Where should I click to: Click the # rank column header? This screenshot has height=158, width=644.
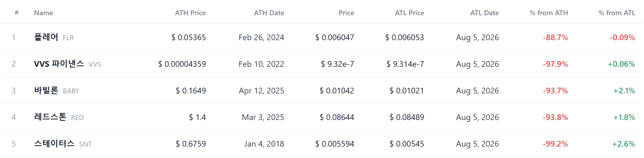tap(17, 13)
